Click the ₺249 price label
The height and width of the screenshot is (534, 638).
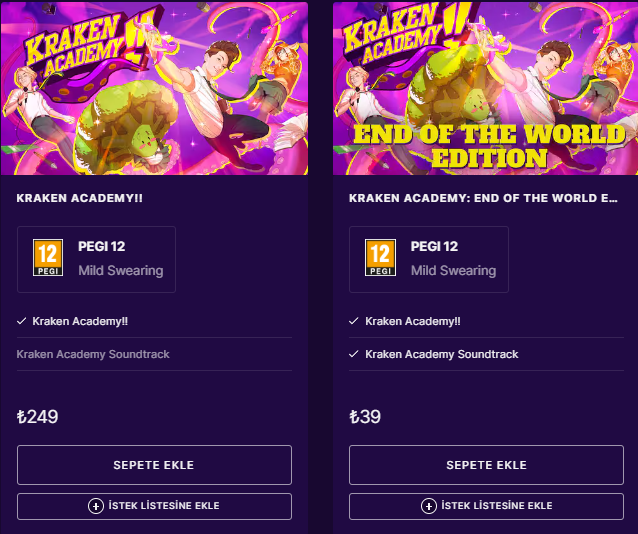[x=38, y=417]
